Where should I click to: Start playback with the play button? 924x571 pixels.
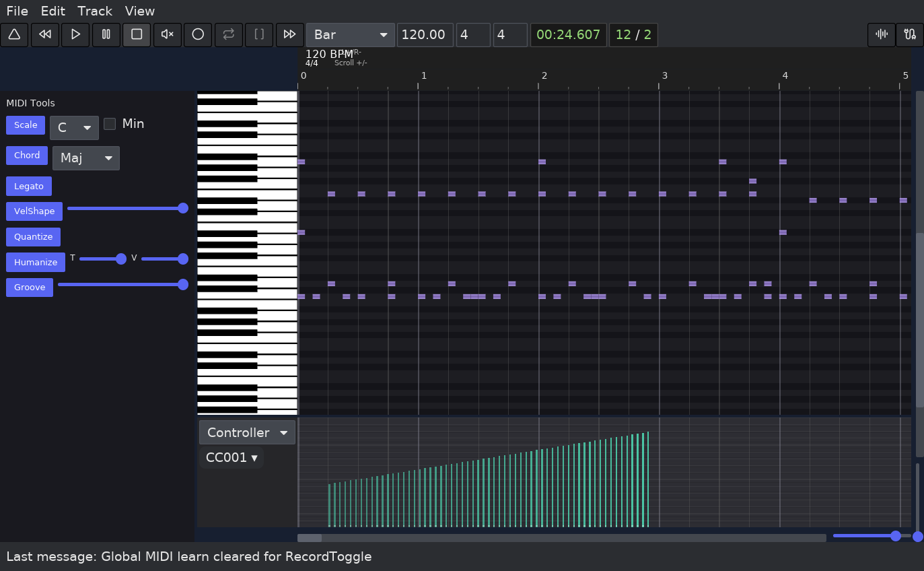point(75,34)
